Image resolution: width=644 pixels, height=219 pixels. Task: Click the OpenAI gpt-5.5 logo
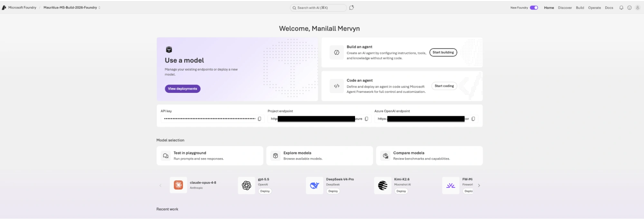(246, 185)
